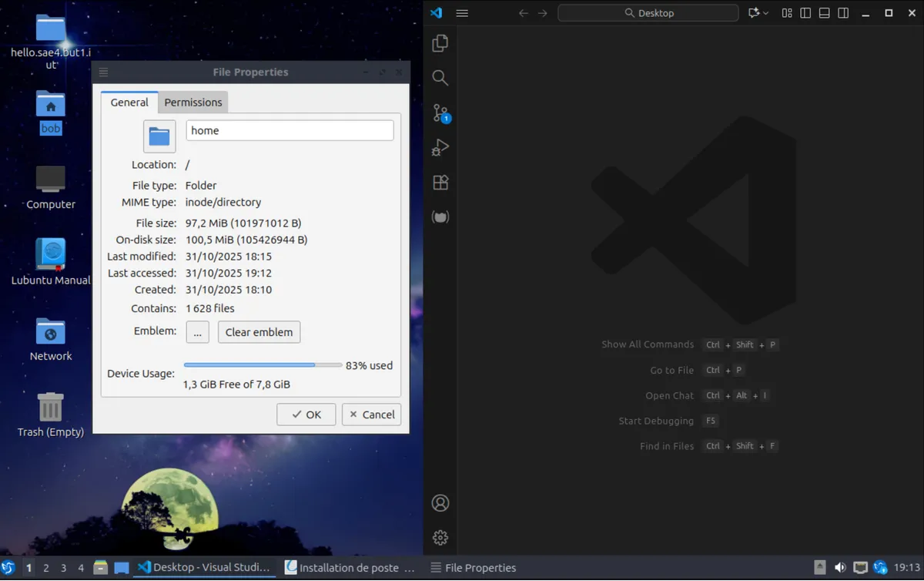Click the Lubuntu Manual desktop icon

pos(51,262)
